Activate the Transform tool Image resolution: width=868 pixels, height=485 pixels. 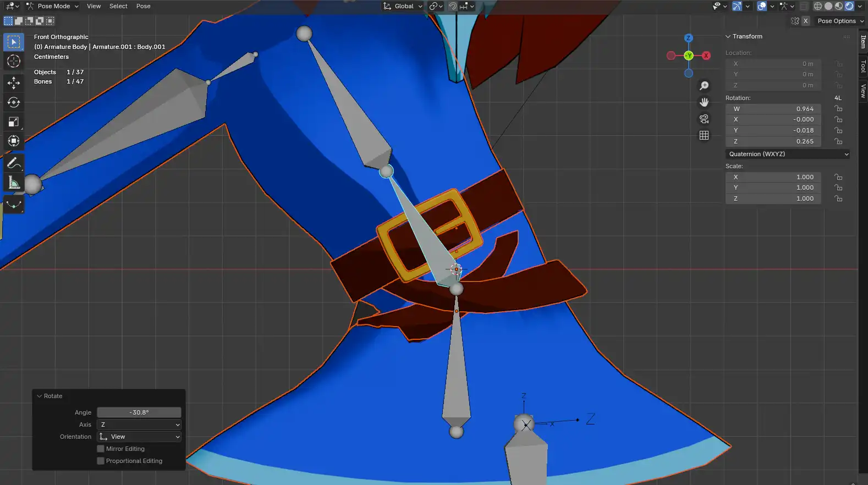click(x=14, y=141)
